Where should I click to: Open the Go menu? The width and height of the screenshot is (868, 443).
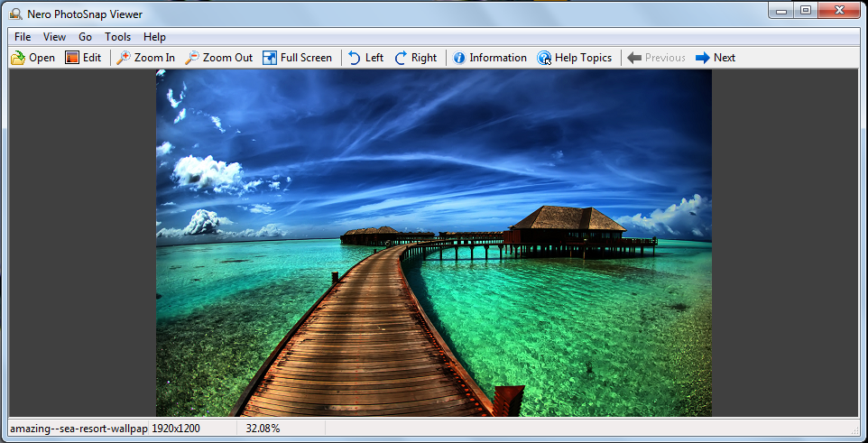[x=85, y=37]
